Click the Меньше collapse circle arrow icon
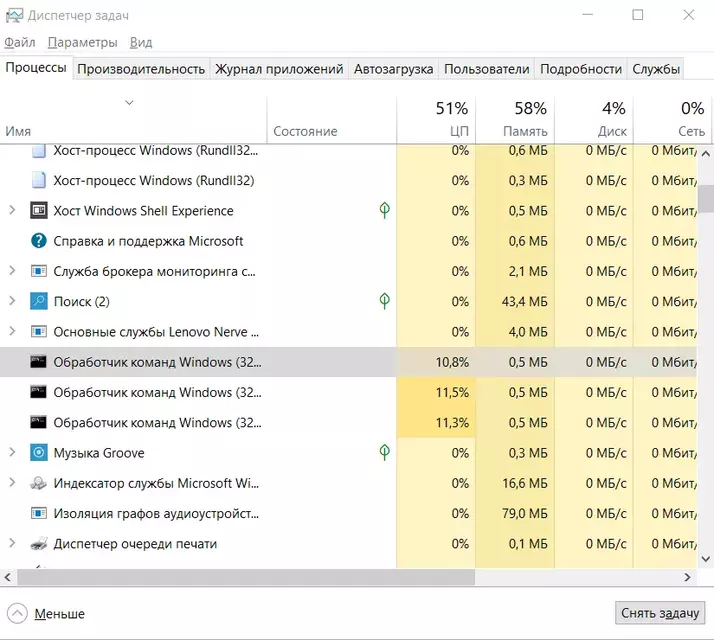The width and height of the screenshot is (714, 640). tap(17, 613)
